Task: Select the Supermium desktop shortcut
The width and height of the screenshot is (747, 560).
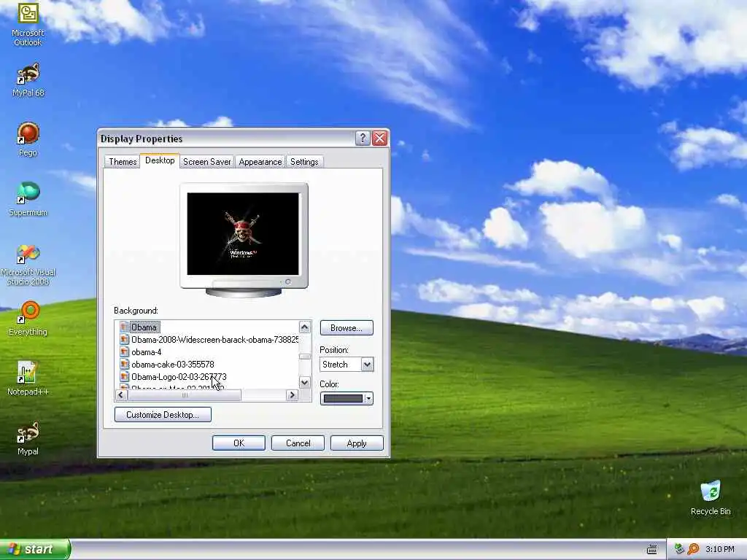Action: (x=28, y=199)
